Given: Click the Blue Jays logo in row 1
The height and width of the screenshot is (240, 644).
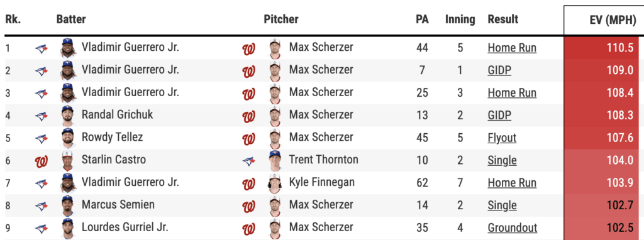Looking at the screenshot, I should [41, 49].
